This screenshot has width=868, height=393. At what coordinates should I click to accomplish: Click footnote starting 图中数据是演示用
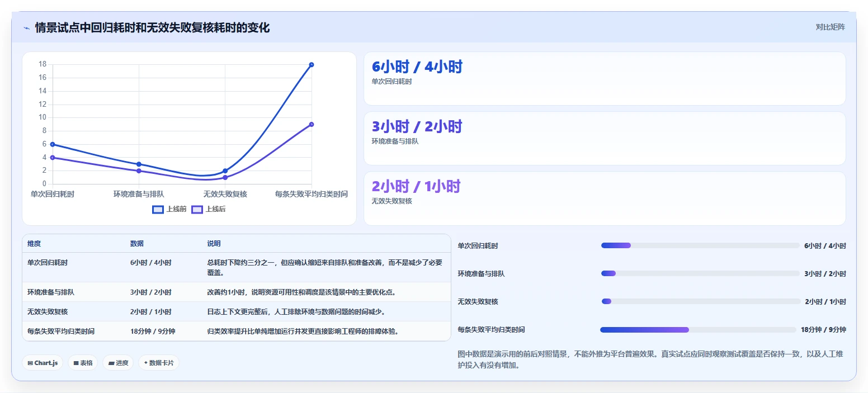click(650, 359)
